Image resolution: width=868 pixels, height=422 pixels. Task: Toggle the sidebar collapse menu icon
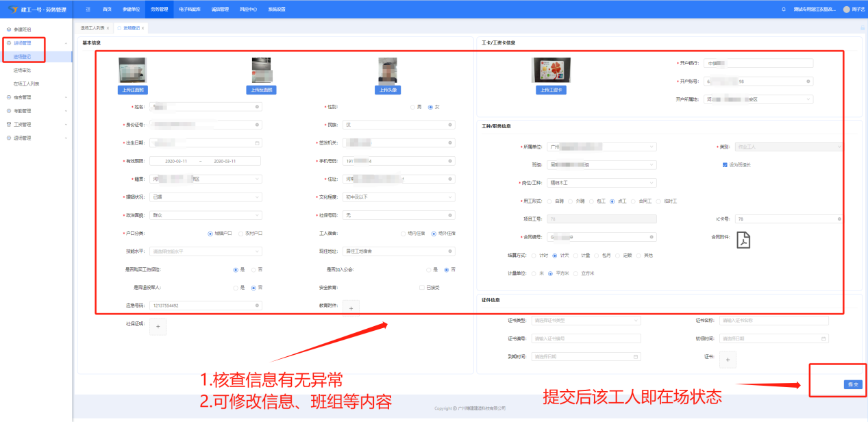point(88,10)
